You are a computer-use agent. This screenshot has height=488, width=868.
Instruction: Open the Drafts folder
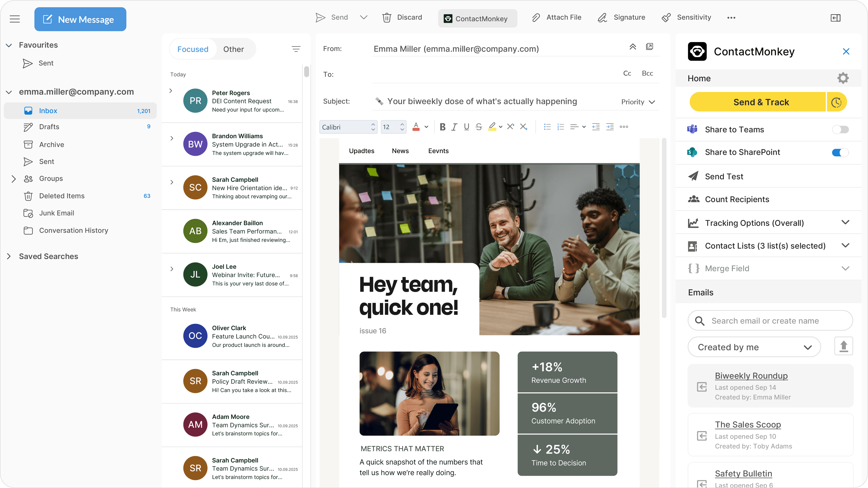[x=49, y=127]
